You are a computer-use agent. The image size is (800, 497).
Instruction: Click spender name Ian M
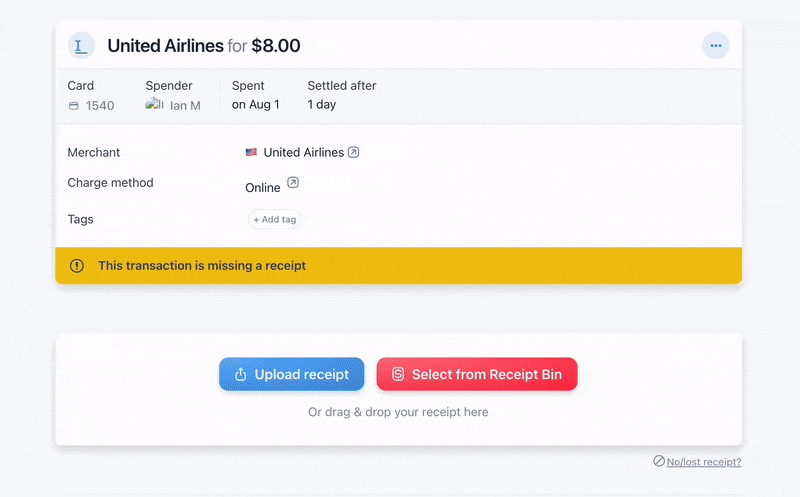click(x=185, y=106)
